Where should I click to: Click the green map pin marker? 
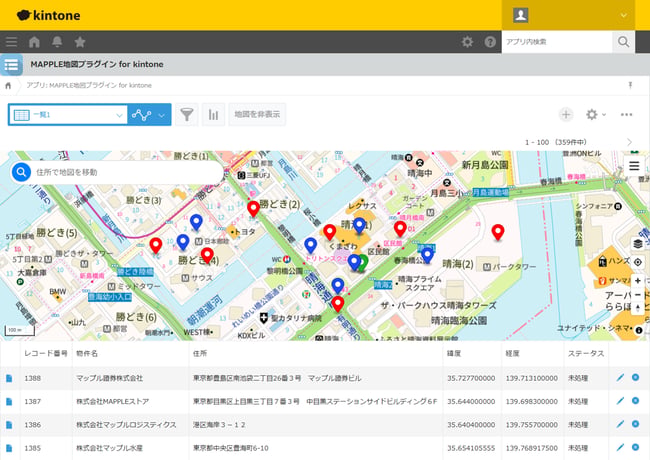(x=364, y=262)
